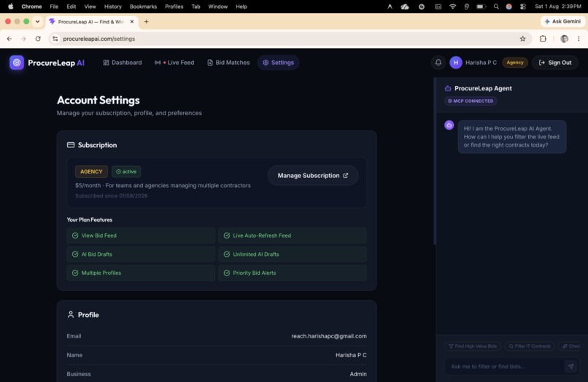This screenshot has width=588, height=382.
Task: Click the ProcureLeap Agent header bot icon
Action: 448,88
